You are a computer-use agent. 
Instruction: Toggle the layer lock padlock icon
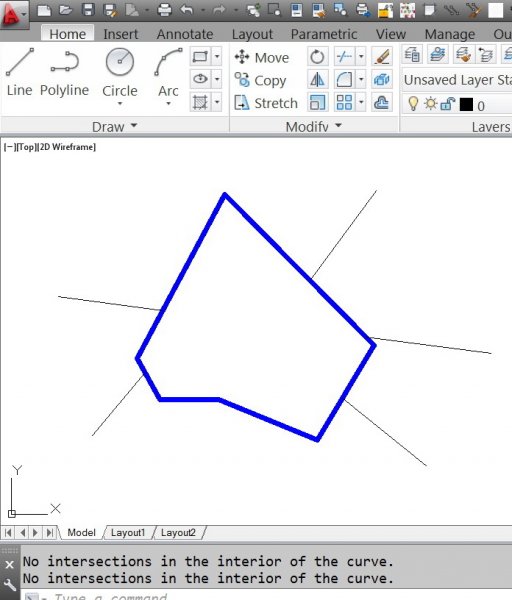click(x=447, y=104)
